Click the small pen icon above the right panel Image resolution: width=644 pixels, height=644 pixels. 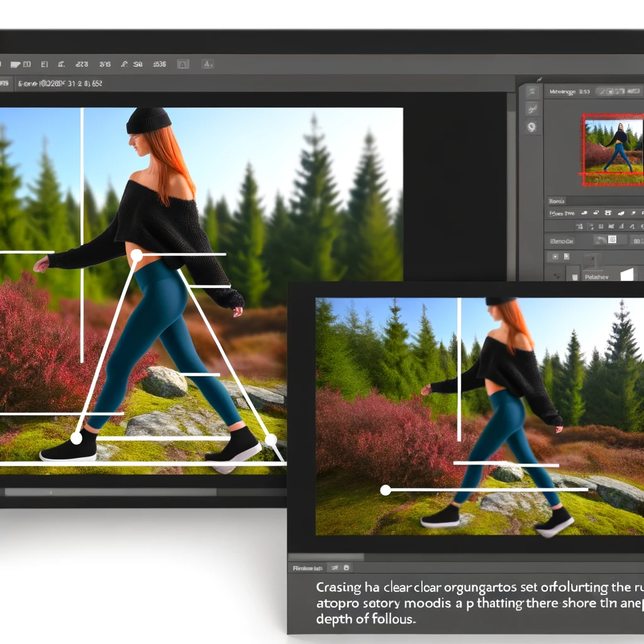click(539, 80)
